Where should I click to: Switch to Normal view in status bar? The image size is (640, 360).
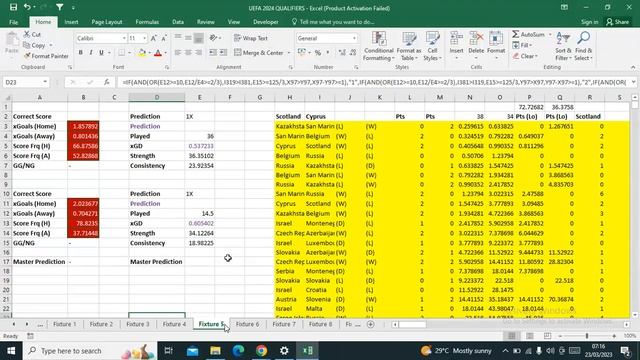point(511,336)
